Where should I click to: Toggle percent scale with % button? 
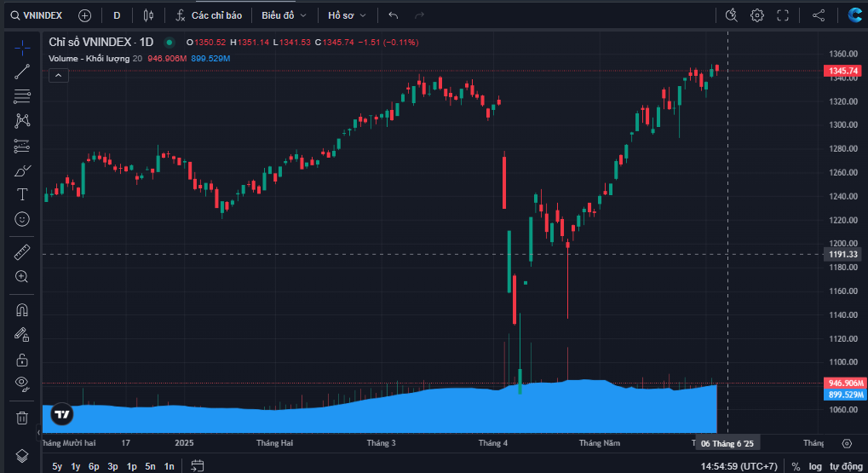796,466
